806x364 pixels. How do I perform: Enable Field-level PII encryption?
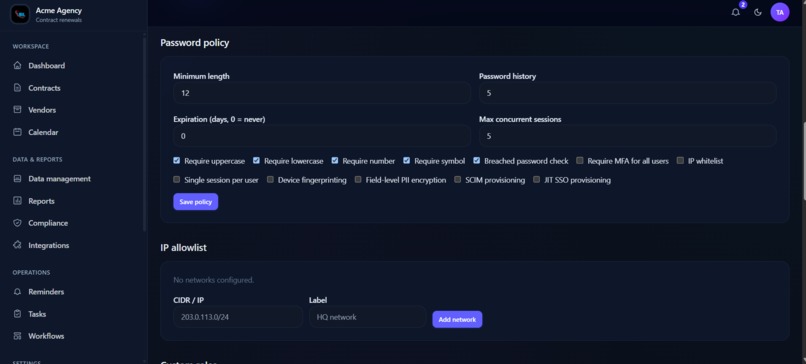[x=358, y=180]
